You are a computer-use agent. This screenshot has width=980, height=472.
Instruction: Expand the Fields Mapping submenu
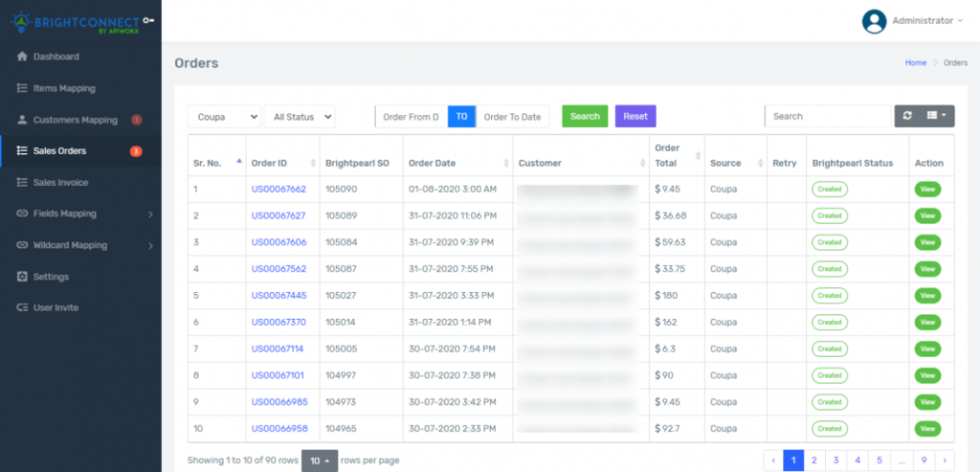coord(150,214)
